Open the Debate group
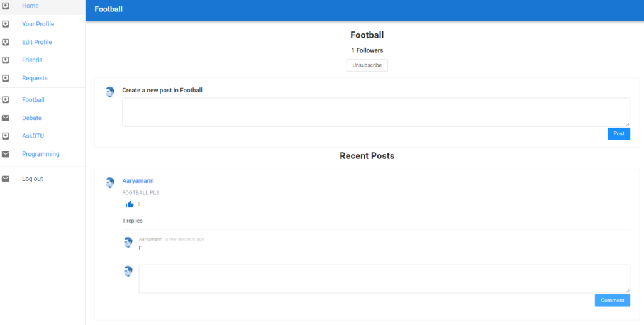The width and height of the screenshot is (644, 325). 31,118
